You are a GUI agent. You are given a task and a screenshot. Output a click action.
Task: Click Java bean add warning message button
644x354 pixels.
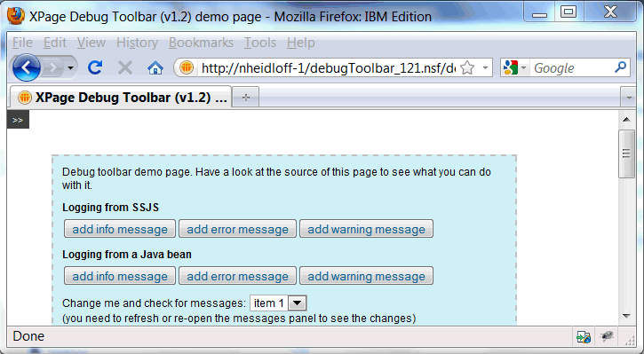[366, 276]
